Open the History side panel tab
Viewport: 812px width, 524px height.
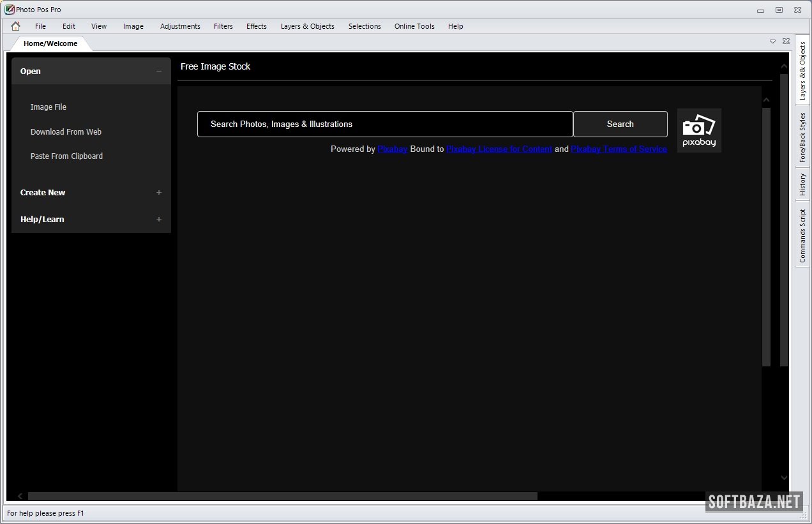pyautogui.click(x=802, y=185)
